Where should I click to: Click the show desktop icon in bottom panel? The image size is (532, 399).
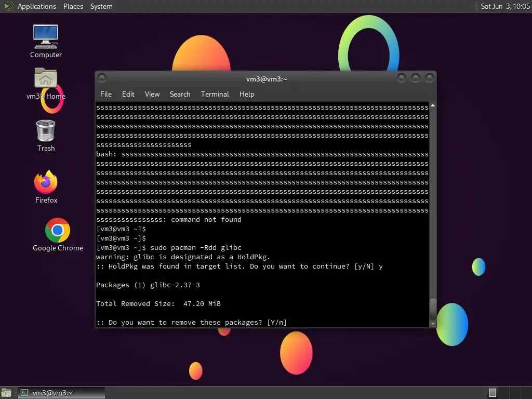tap(6, 393)
